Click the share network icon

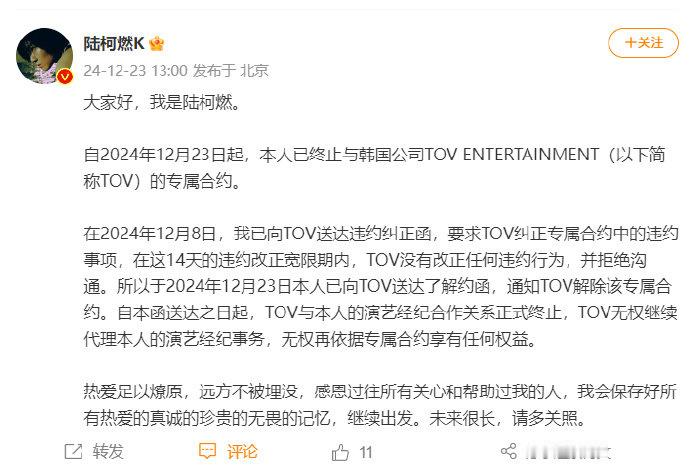509,451
